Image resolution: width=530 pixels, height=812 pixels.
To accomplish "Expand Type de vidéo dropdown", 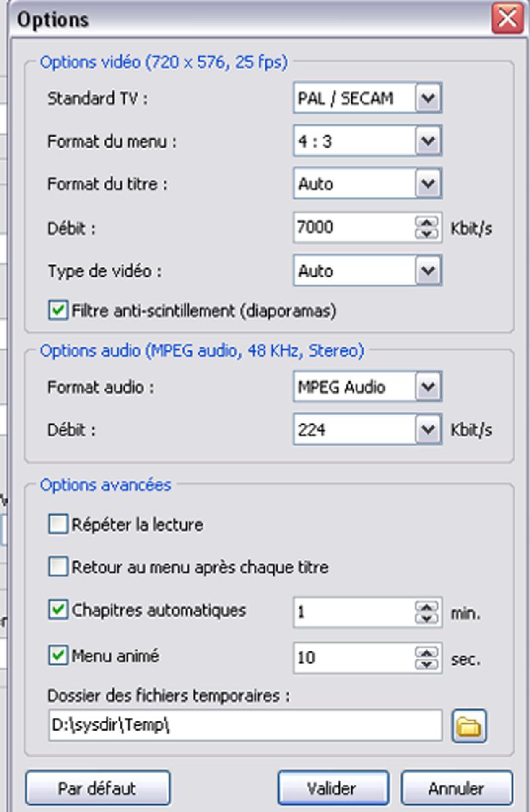I will pyautogui.click(x=428, y=270).
